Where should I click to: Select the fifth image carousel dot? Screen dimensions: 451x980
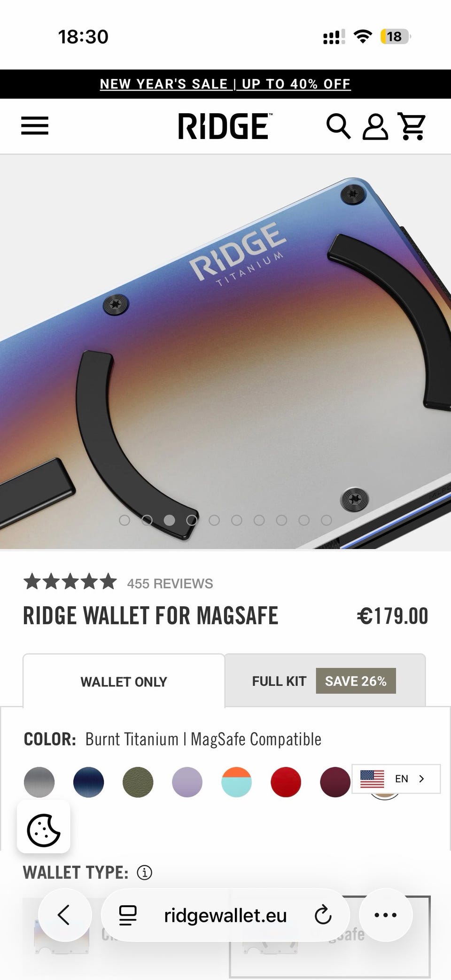point(214,520)
